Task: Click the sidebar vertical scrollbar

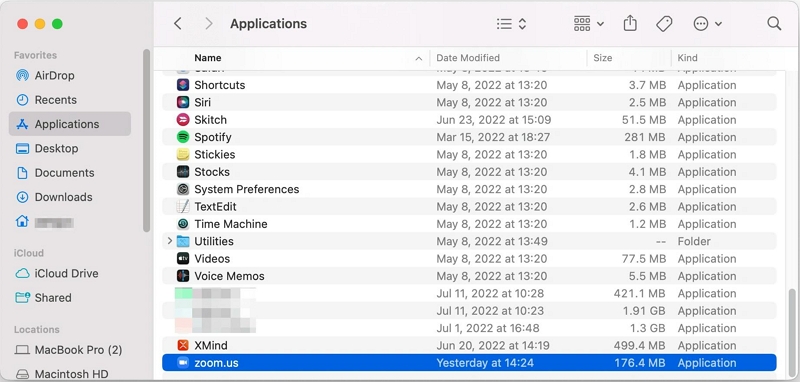Action: (147, 140)
